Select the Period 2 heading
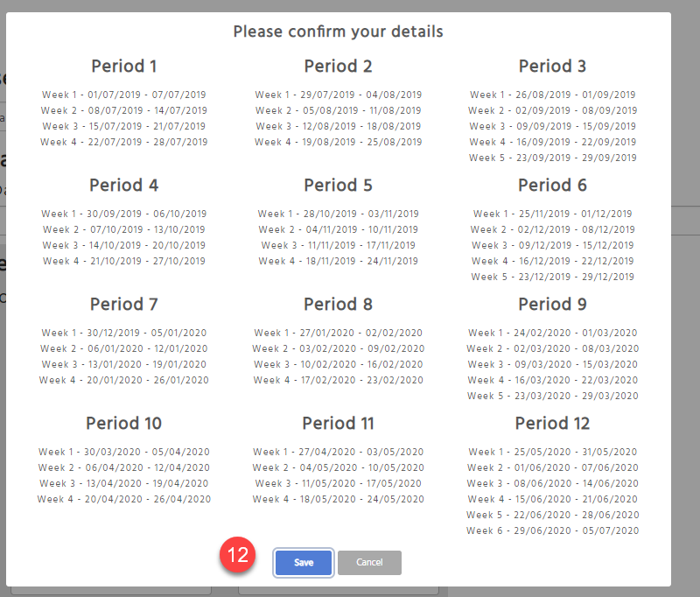 [338, 66]
